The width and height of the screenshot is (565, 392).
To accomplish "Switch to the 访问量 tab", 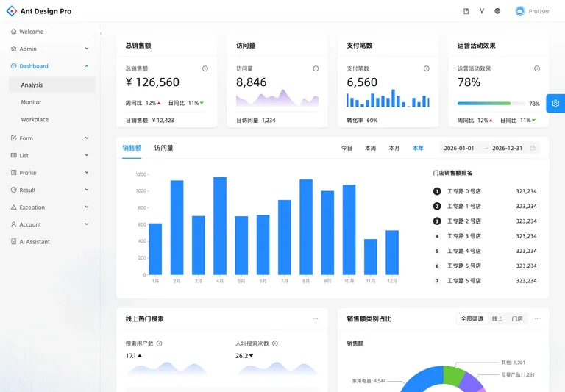I will (x=163, y=148).
